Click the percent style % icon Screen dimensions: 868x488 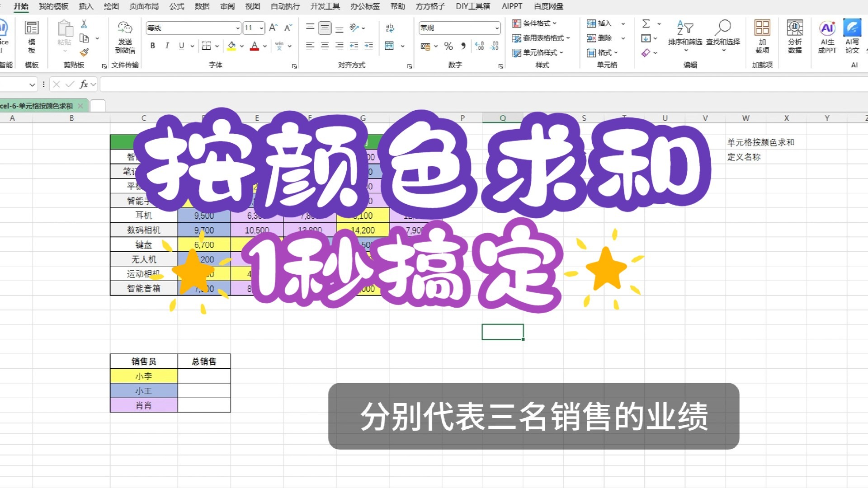[x=448, y=46]
